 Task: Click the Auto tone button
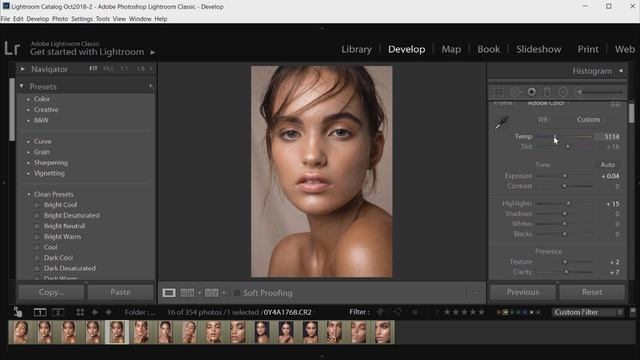(x=607, y=164)
